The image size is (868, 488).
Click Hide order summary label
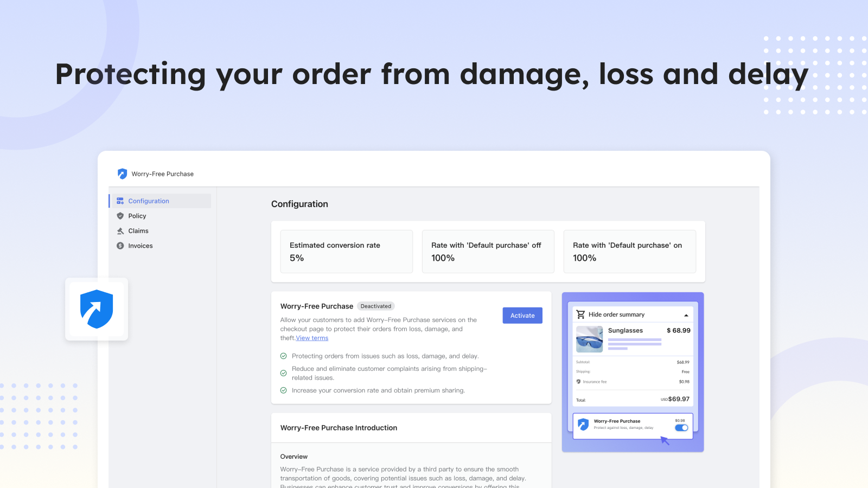click(x=616, y=314)
